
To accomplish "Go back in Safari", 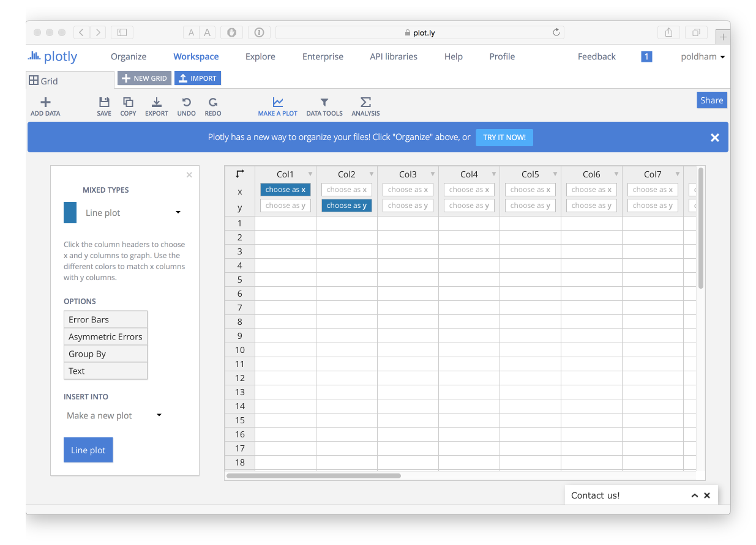I will click(x=81, y=32).
